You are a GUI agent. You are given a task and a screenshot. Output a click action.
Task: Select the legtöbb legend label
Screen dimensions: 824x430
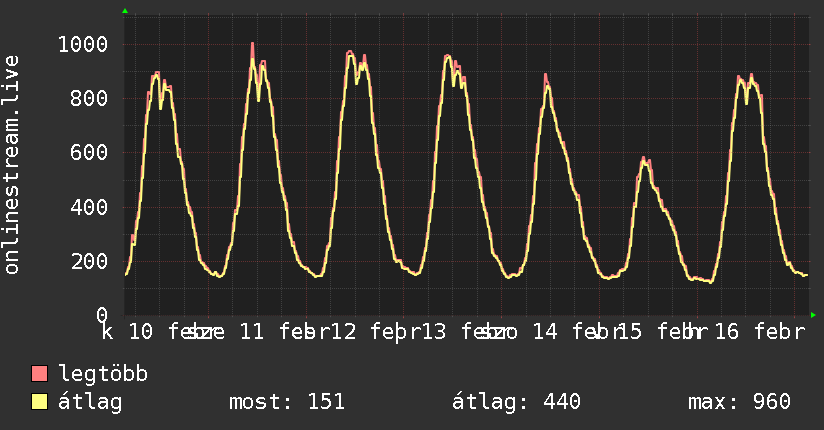(103, 374)
